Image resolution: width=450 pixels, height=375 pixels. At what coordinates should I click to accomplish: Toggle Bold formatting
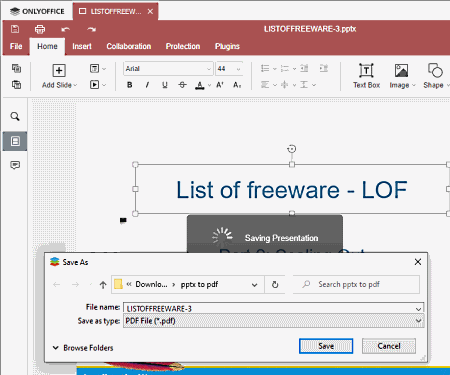pyautogui.click(x=130, y=85)
